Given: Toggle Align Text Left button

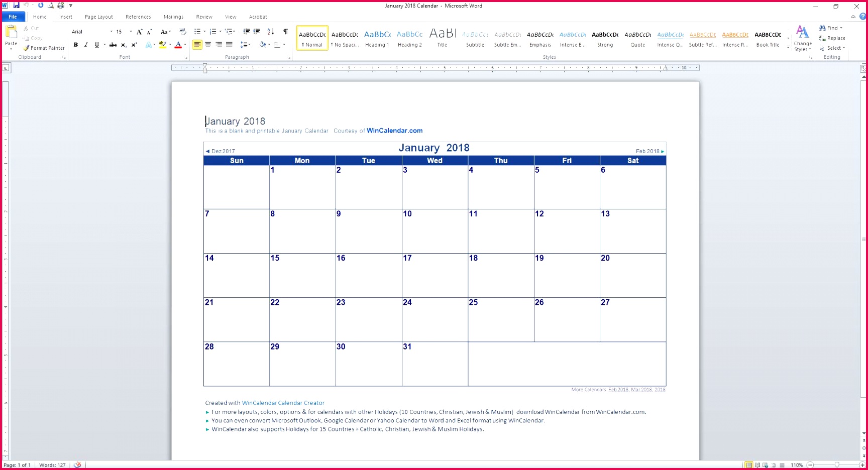Looking at the screenshot, I should coord(197,45).
